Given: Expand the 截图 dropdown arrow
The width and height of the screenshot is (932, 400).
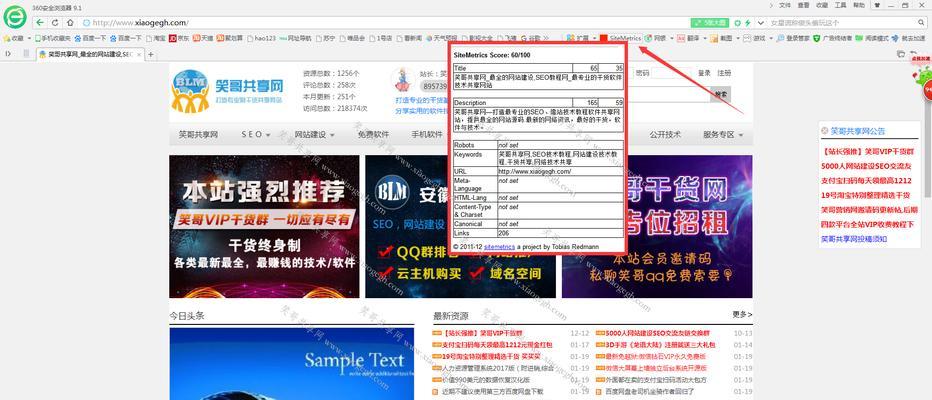Looking at the screenshot, I should (739, 38).
